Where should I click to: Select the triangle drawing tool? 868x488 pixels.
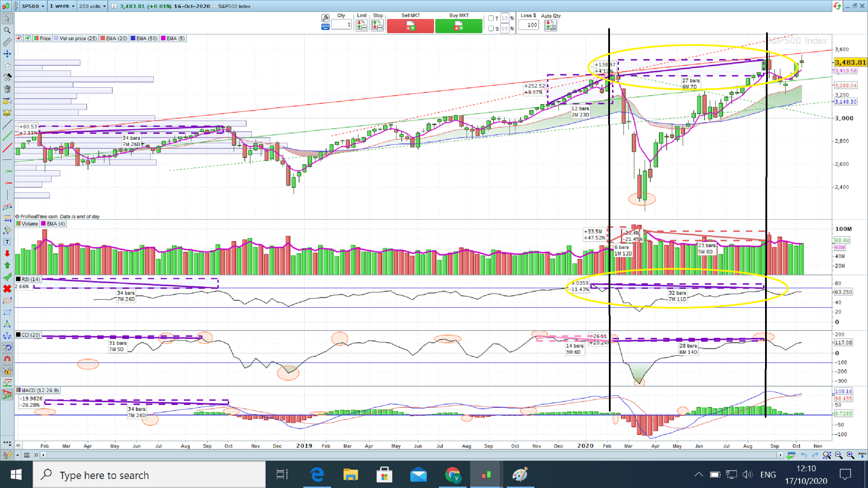7,324
